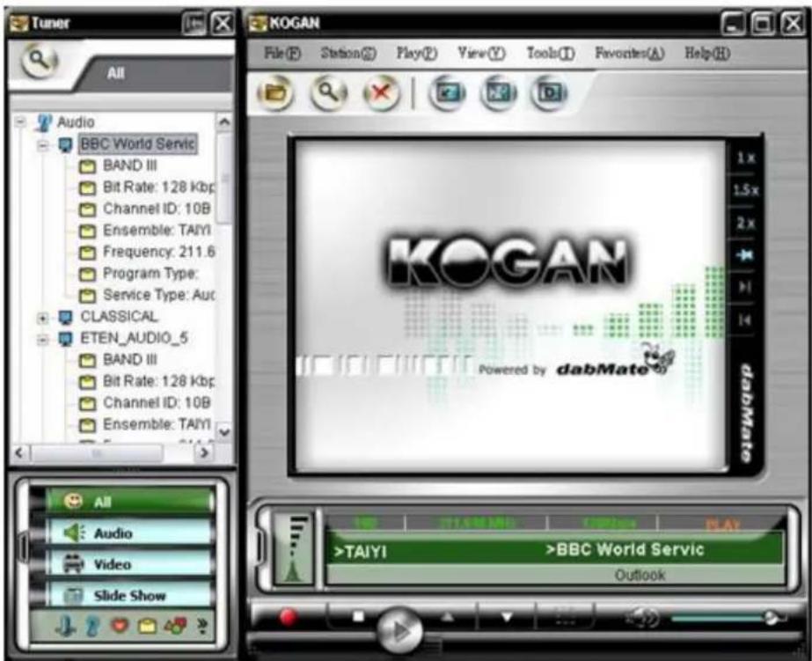Open the Help menu
Image resolution: width=812 pixels, height=661 pixels.
pyautogui.click(x=707, y=53)
